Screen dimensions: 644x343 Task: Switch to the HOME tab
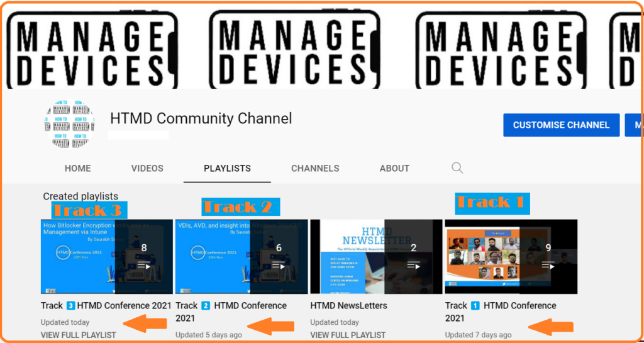pyautogui.click(x=77, y=169)
